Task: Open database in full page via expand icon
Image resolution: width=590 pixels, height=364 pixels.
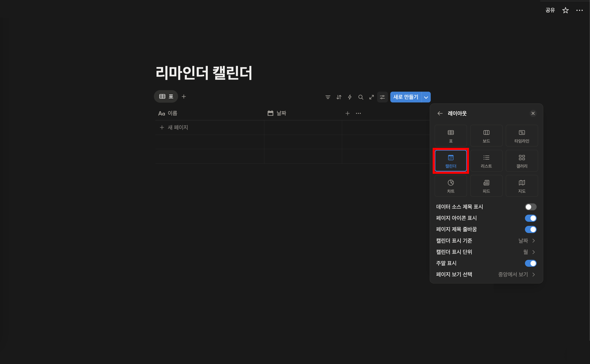Action: pyautogui.click(x=372, y=97)
